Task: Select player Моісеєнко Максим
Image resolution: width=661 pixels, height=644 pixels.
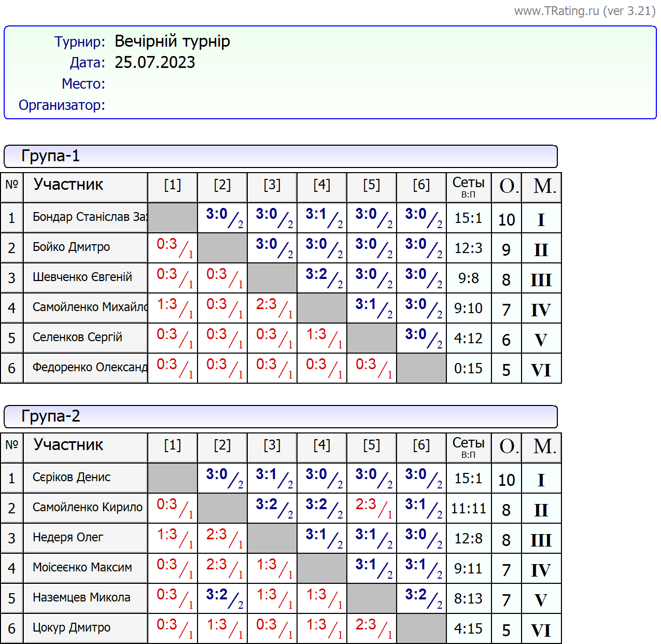Action: point(82,568)
